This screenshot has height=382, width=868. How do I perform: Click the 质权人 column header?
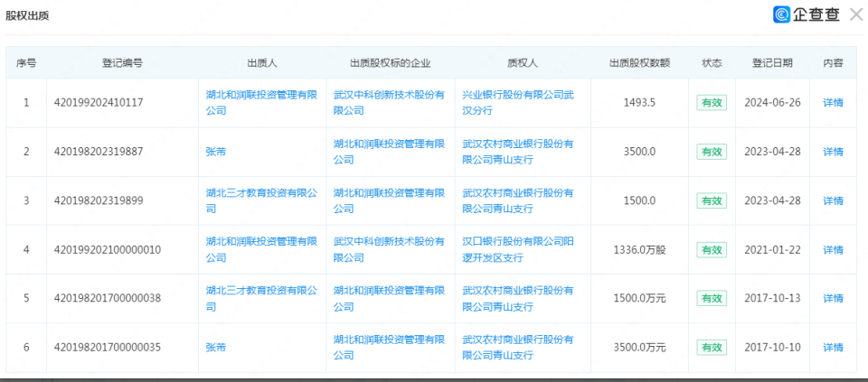[523, 63]
